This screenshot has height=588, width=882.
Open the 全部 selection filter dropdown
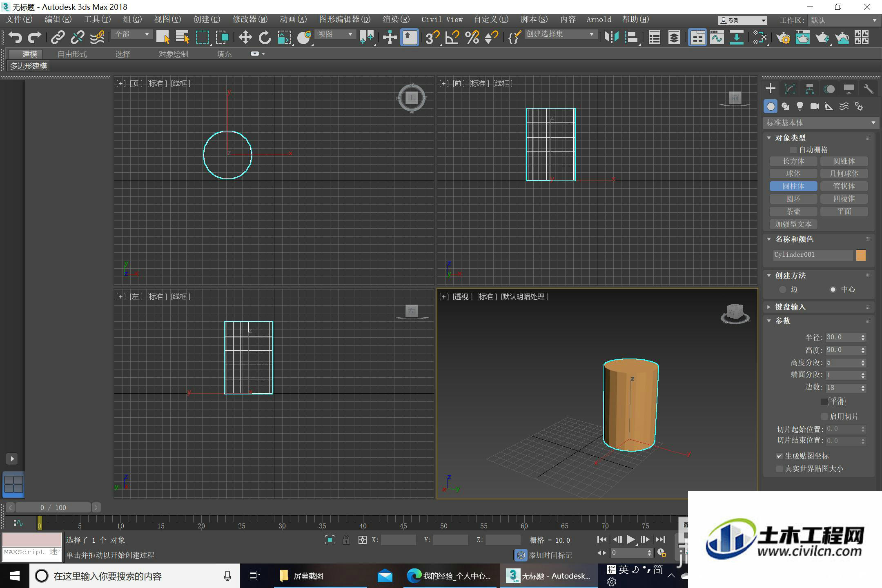(x=132, y=35)
